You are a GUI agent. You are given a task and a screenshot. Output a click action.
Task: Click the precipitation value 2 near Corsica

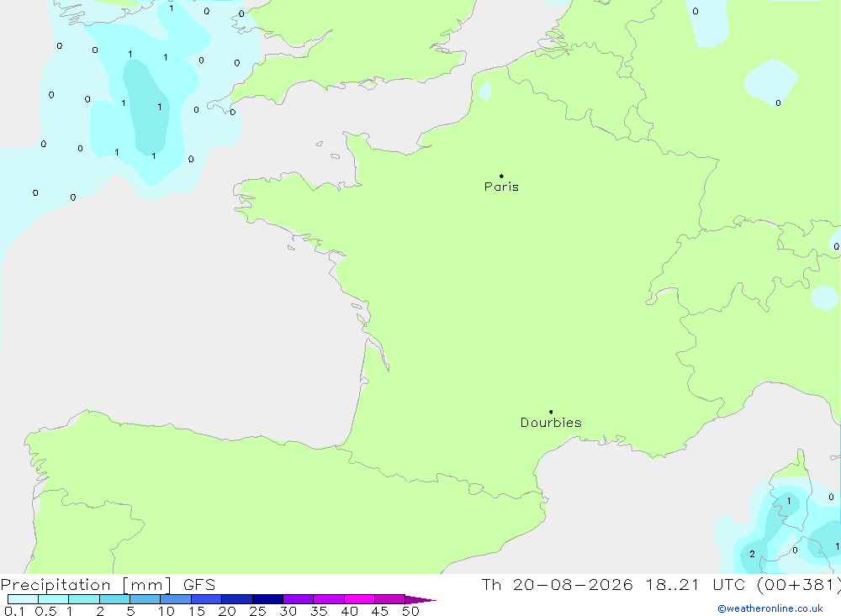752,554
